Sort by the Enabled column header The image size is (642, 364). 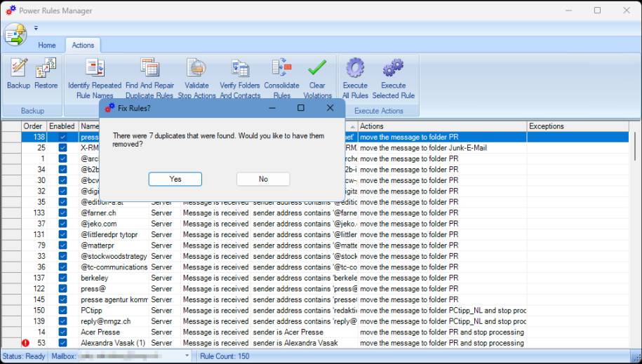tap(62, 126)
